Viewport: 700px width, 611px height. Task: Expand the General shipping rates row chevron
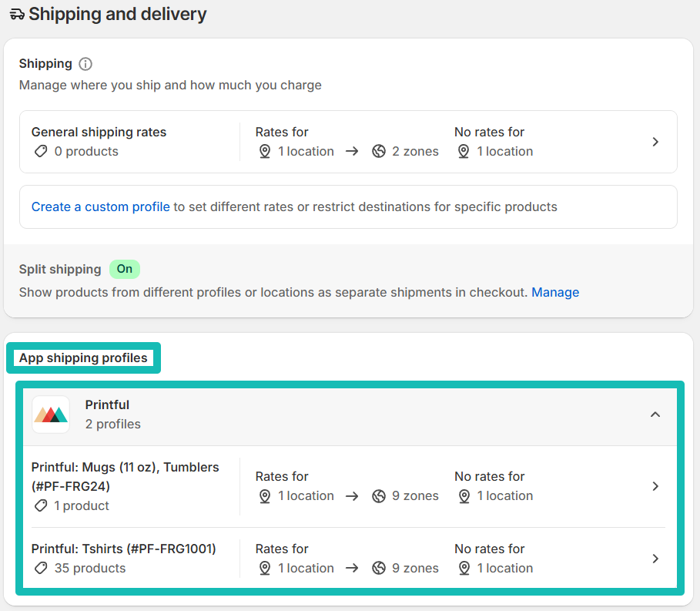655,142
